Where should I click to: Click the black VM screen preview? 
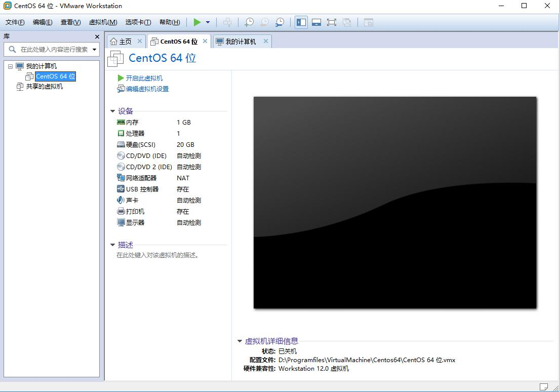tap(395, 203)
